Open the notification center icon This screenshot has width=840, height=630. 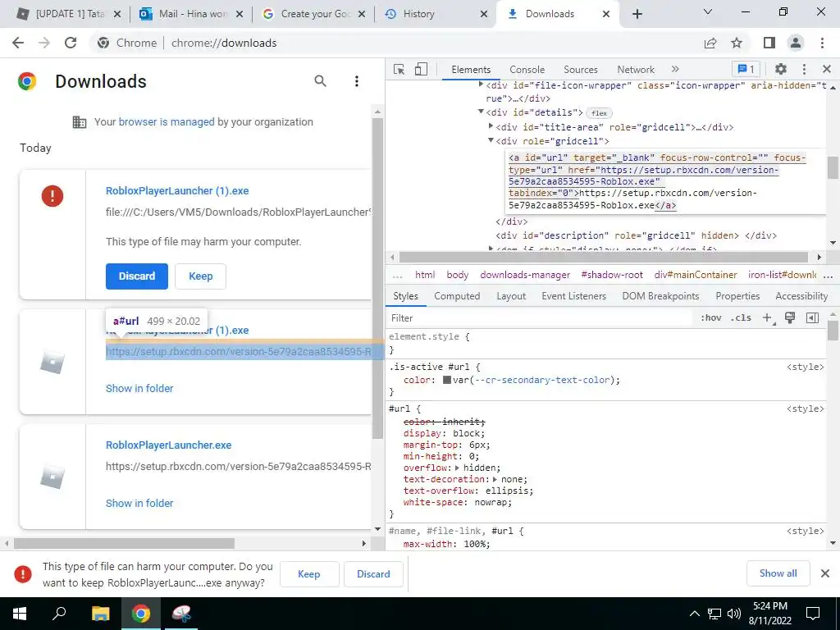(813, 614)
